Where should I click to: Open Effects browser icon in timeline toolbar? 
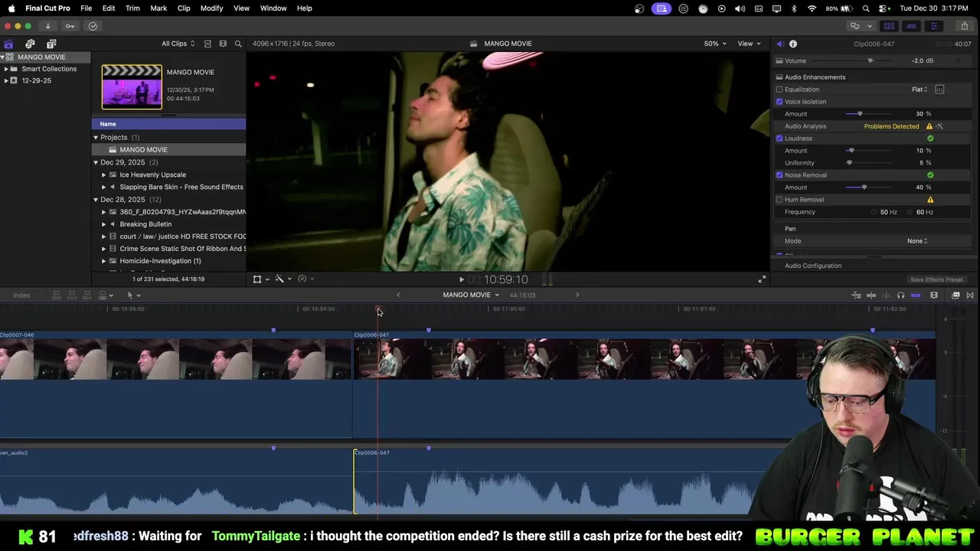click(x=955, y=295)
